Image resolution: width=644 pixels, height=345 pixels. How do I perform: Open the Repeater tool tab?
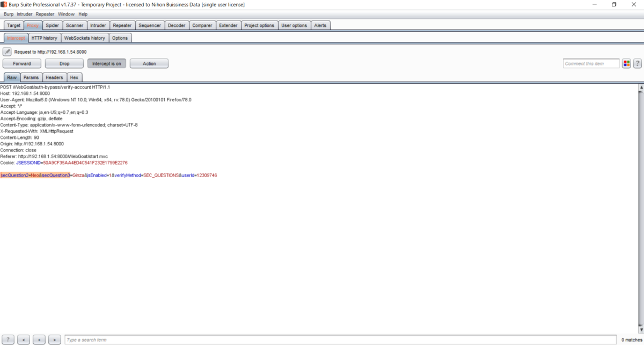(122, 25)
